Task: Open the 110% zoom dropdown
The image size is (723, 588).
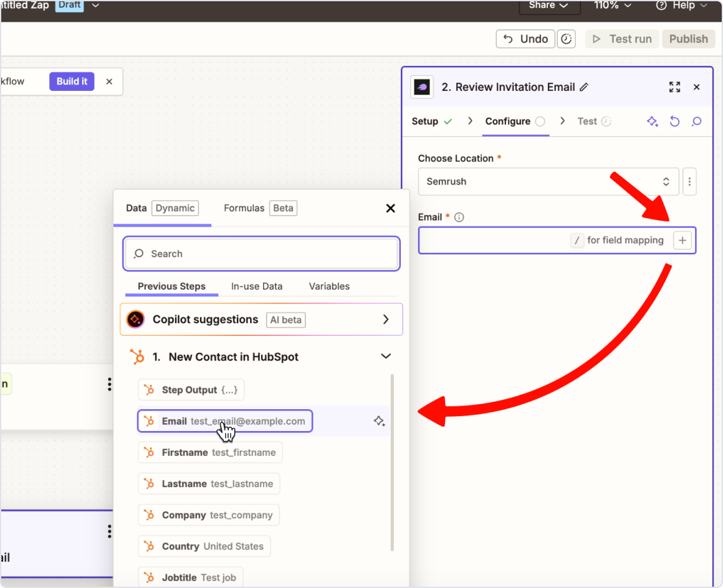Action: coord(612,6)
